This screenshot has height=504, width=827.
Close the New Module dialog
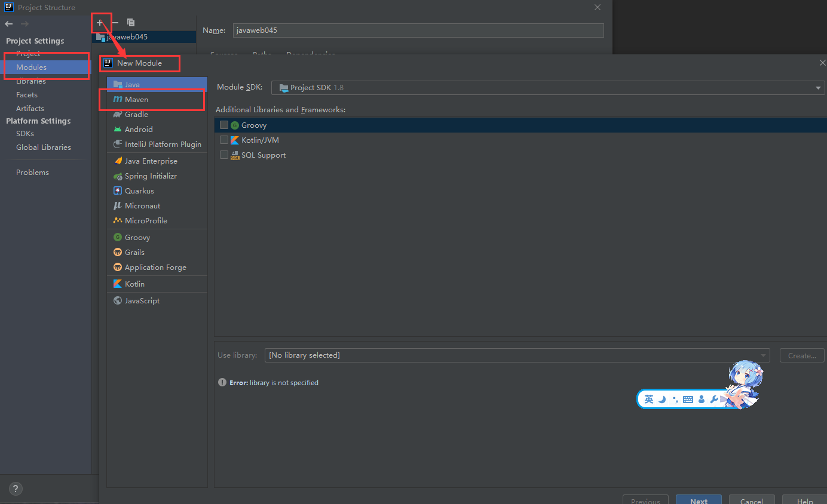pyautogui.click(x=823, y=63)
